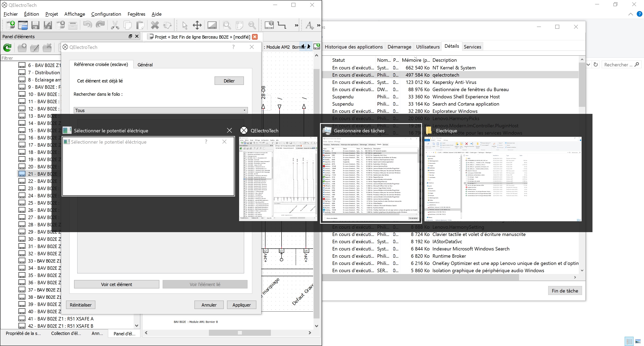The height and width of the screenshot is (346, 644).
Task: Click the add text field tool
Action: tap(310, 25)
